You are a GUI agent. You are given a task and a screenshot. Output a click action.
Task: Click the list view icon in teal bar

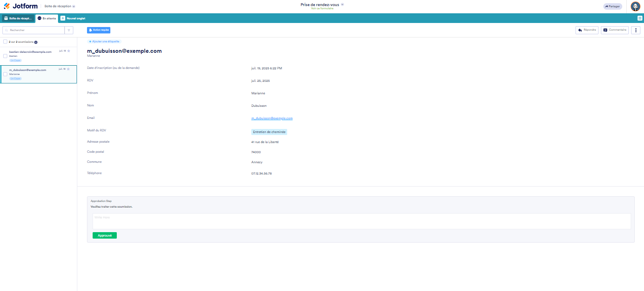click(x=640, y=18)
